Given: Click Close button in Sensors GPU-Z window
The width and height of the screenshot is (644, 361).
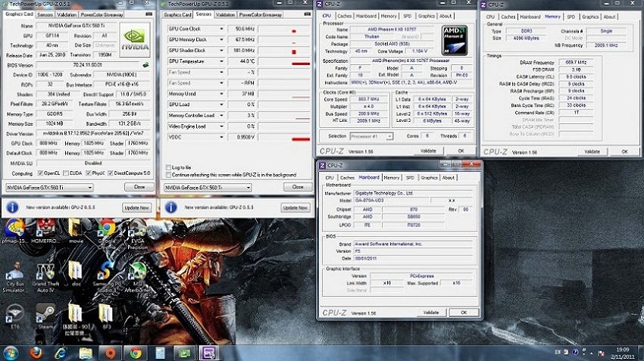Looking at the screenshot, I should 298,187.
